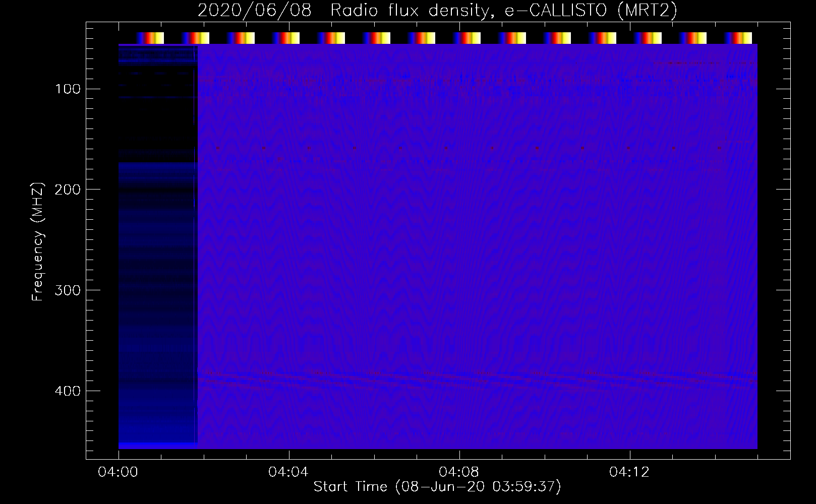Viewport: 816px width, 504px height.
Task: Click the 'Start Time (08-Jun-20 03:59:37)' label
Action: [437, 487]
